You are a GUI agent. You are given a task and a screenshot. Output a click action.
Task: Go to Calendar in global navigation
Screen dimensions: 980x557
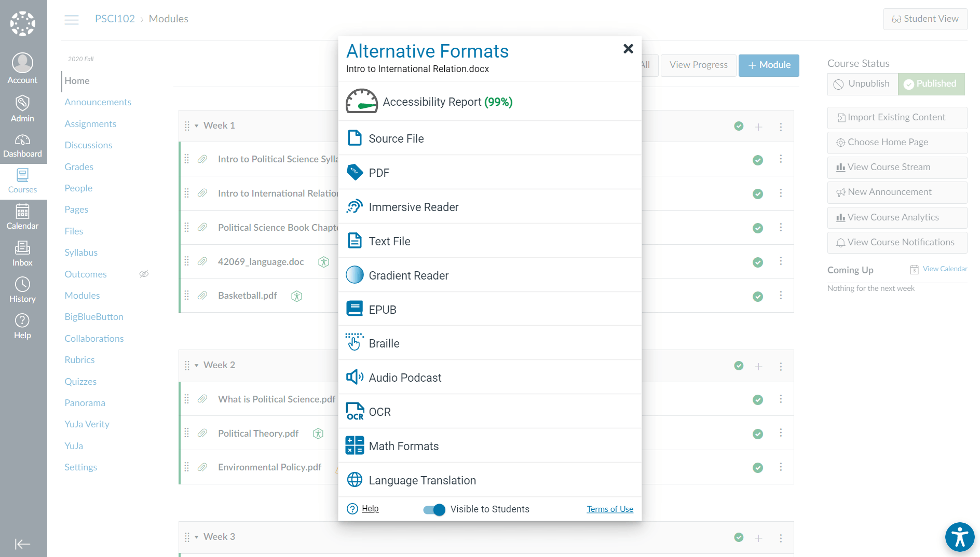pyautogui.click(x=22, y=217)
